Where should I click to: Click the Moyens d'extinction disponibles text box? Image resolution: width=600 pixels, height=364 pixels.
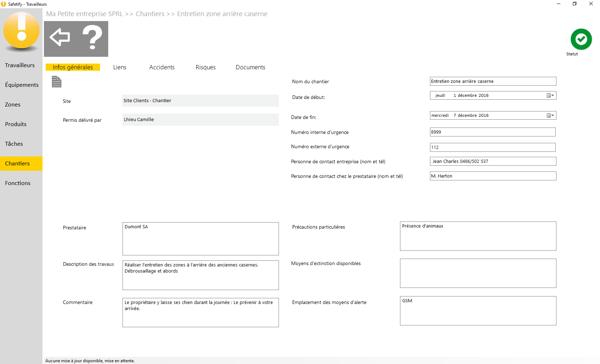coord(478,273)
